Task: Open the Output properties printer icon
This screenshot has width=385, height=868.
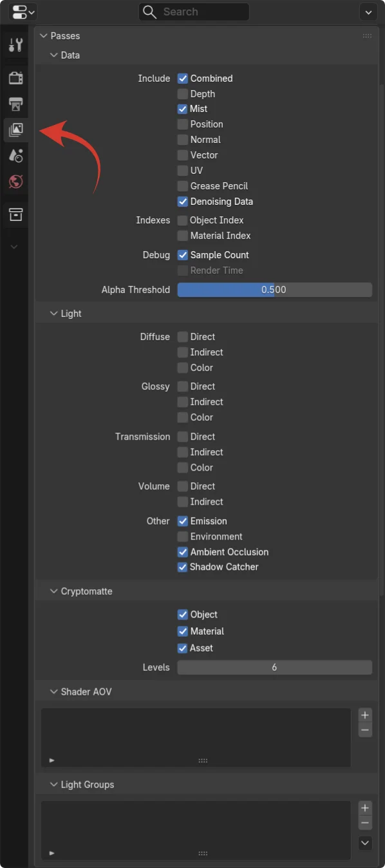Action: [x=15, y=104]
